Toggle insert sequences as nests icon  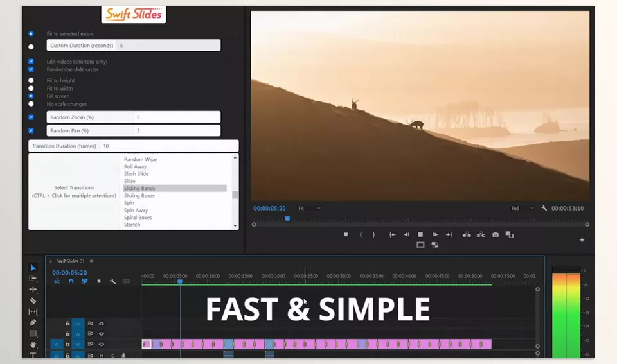pos(57,281)
